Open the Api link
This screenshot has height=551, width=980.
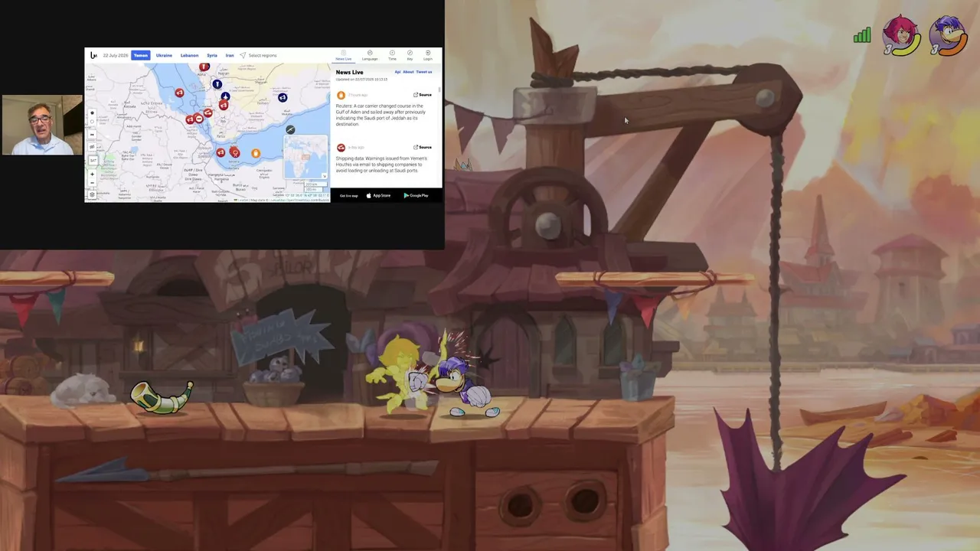[397, 72]
